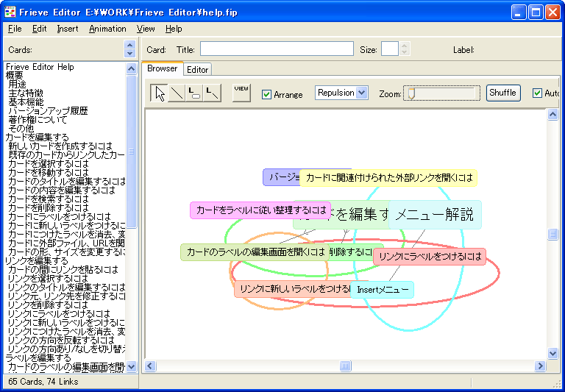Click in the Size input field
565x392 pixels.
pyautogui.click(x=389, y=49)
